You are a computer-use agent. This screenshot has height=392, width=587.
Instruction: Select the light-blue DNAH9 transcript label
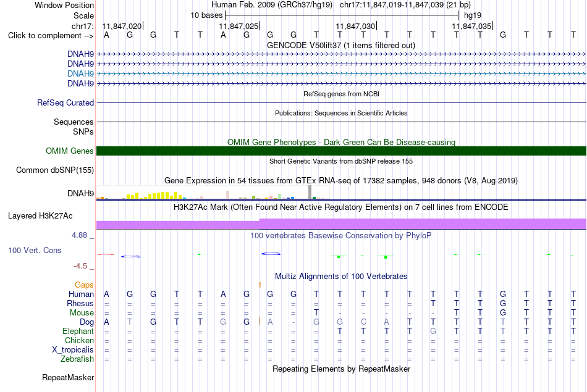80,73
